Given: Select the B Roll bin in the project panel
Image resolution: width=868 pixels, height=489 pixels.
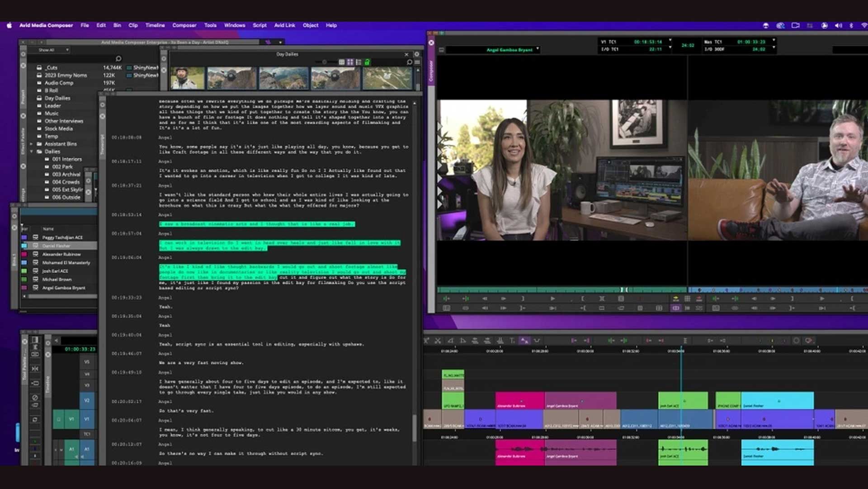Looking at the screenshot, I should (x=52, y=90).
